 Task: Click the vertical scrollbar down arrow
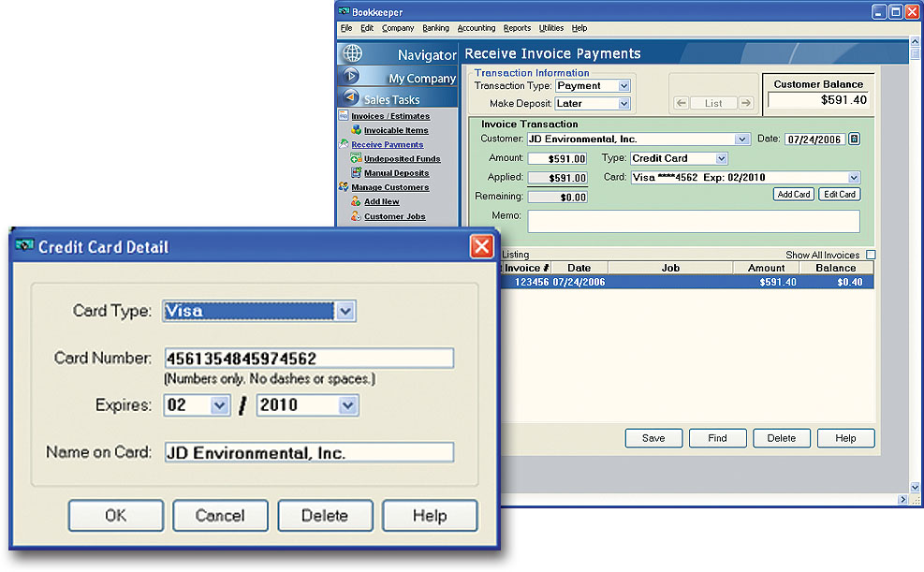[x=915, y=487]
